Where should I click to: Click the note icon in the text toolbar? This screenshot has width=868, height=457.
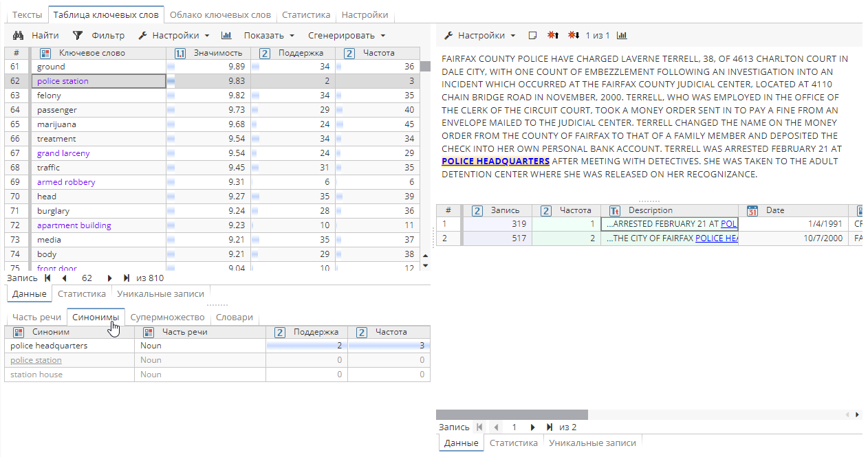coord(532,35)
